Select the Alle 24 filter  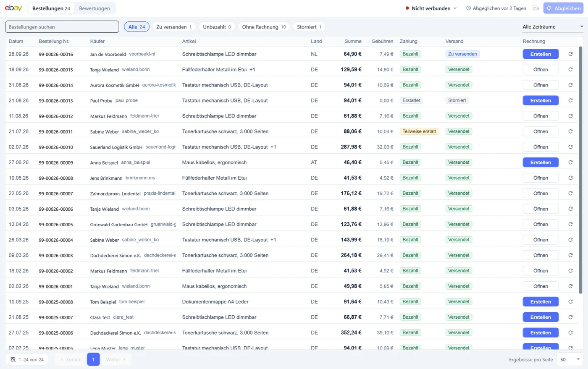click(x=137, y=27)
